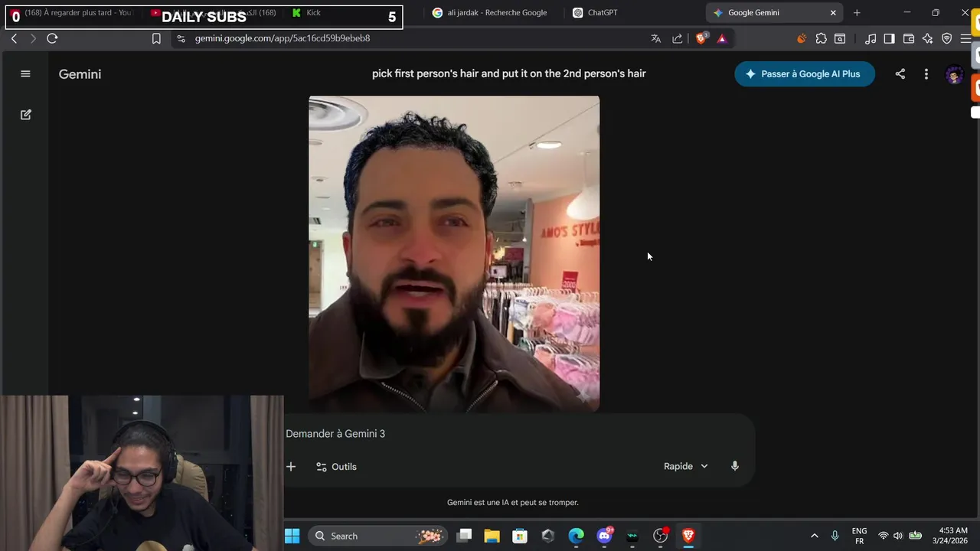Click the taskbar Search box
Screen dimensions: 980x551
(379, 536)
